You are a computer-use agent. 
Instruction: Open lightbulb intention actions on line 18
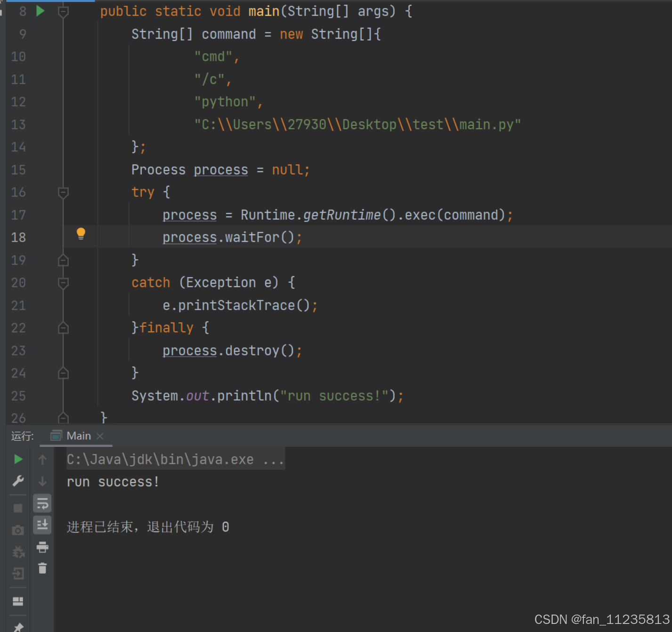point(81,233)
